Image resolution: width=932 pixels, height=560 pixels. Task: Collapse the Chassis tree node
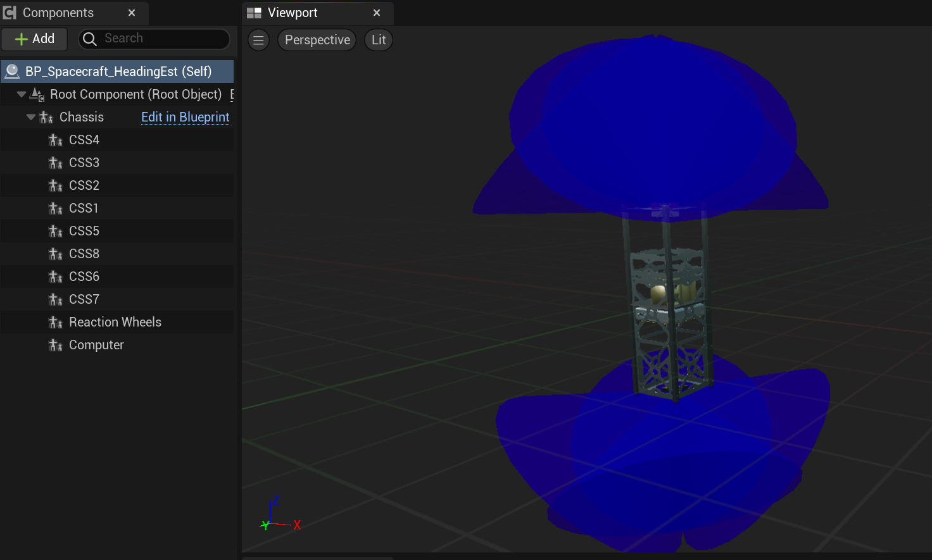click(x=31, y=117)
